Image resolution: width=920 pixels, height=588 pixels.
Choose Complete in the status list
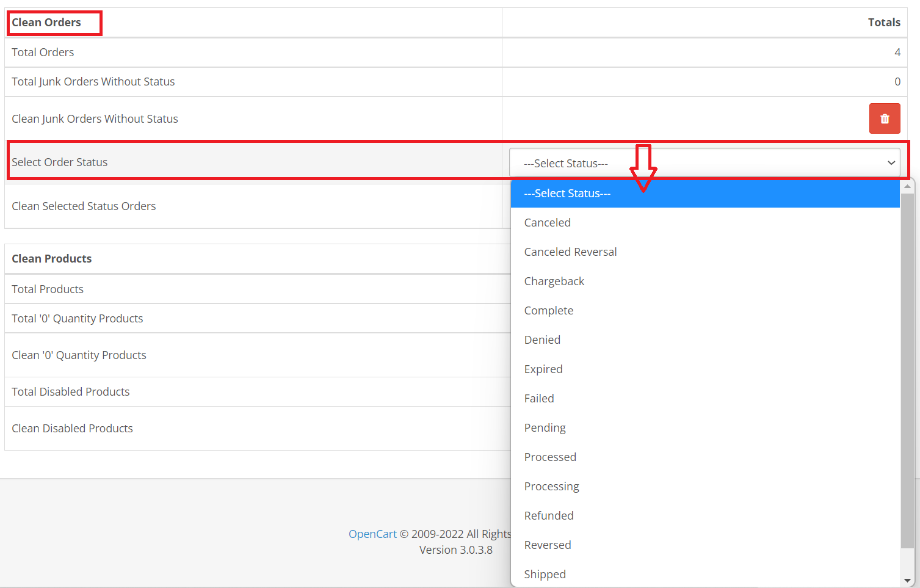point(548,311)
